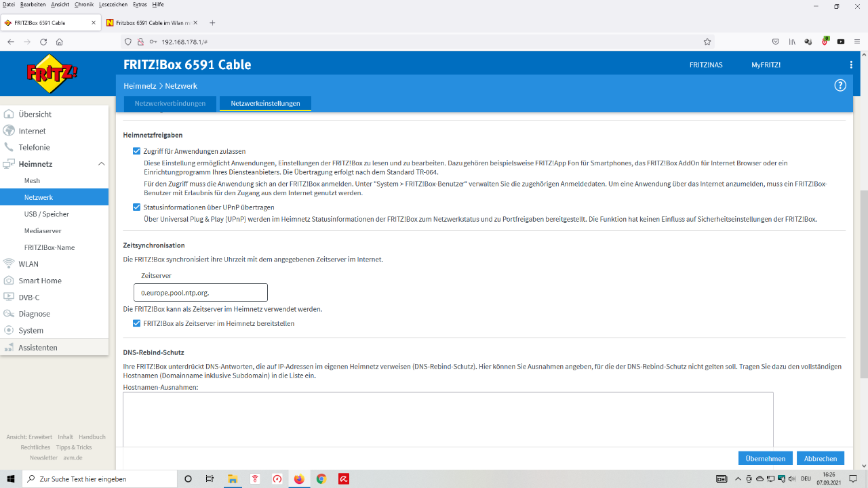Image resolution: width=868 pixels, height=488 pixels.
Task: Click Windows search box in taskbar
Action: pyautogui.click(x=99, y=479)
